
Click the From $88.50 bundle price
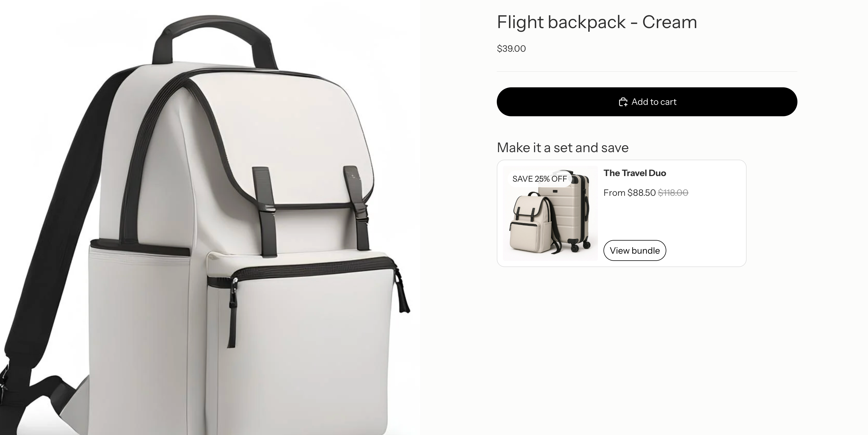click(x=629, y=192)
